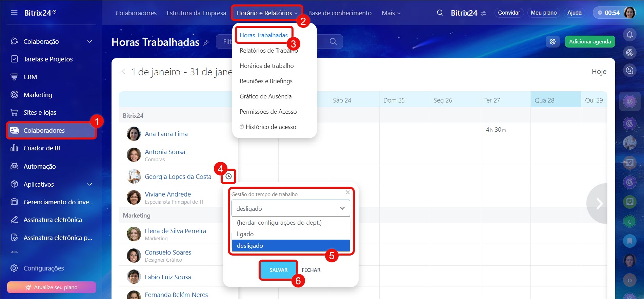Viewport: 644px width, 299px height.
Task: Choose 'desligado' option in the dropdown list
Action: click(x=250, y=246)
